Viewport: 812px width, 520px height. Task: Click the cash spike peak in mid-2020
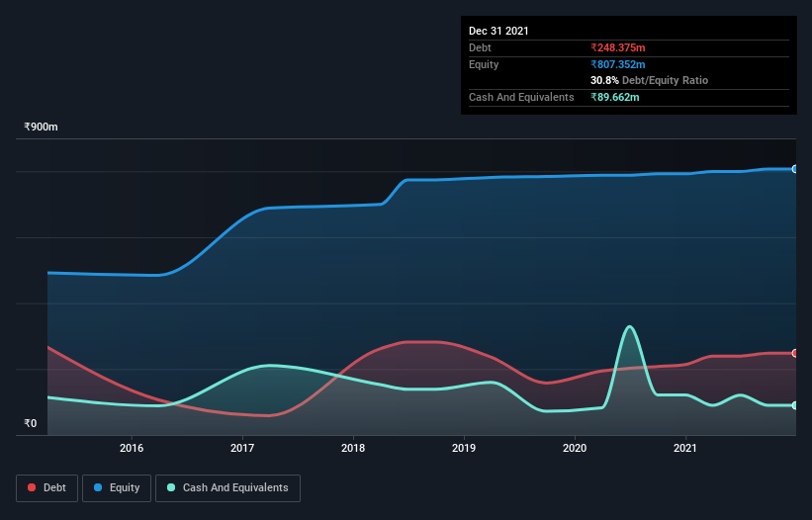pos(629,326)
